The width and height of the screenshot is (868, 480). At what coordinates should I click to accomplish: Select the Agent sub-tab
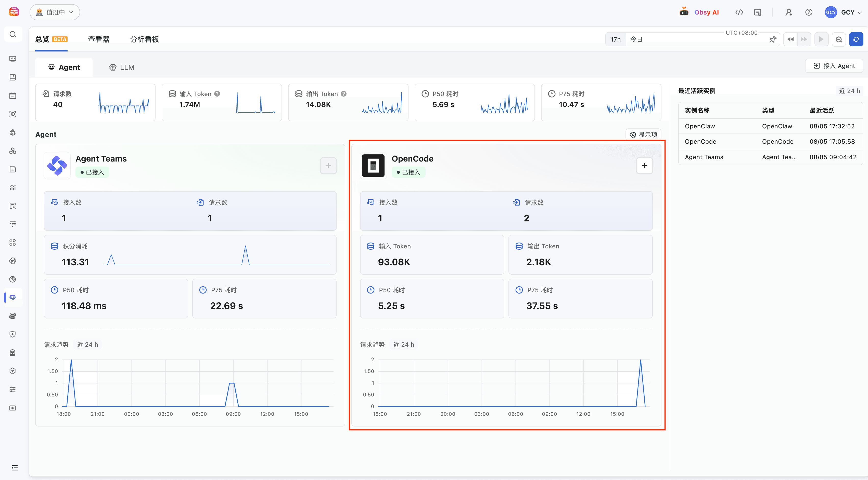click(64, 67)
